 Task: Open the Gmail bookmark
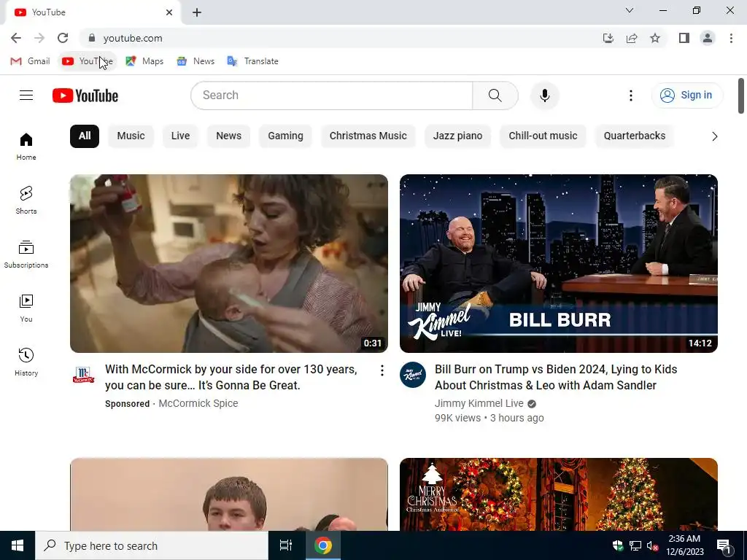30,61
